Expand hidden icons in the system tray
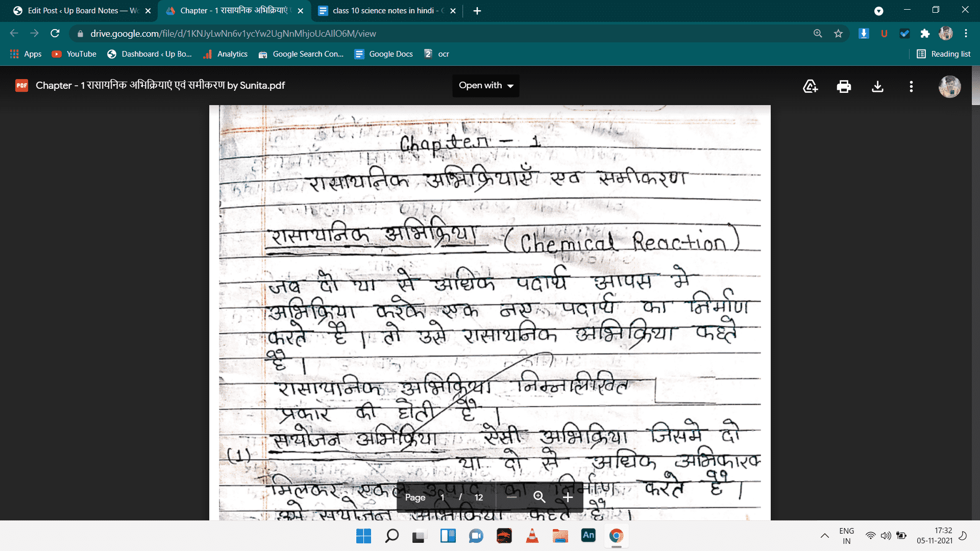Image resolution: width=980 pixels, height=551 pixels. pyautogui.click(x=825, y=535)
